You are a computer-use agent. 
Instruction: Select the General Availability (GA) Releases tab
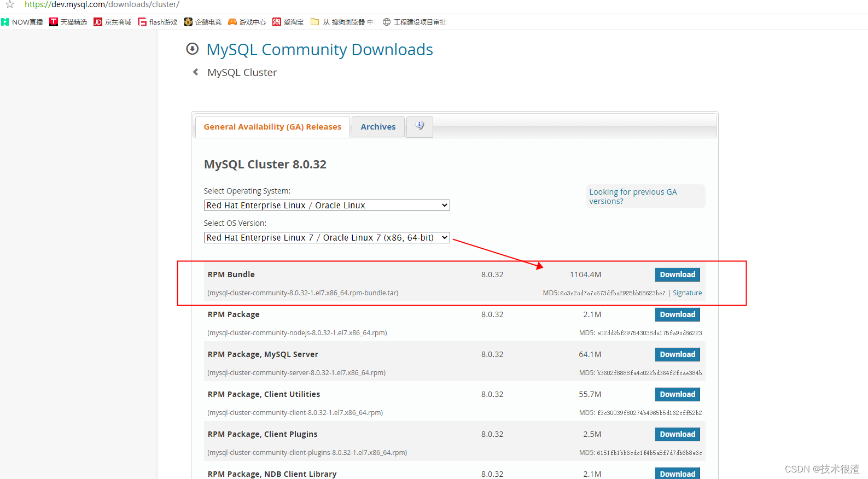pyautogui.click(x=272, y=127)
